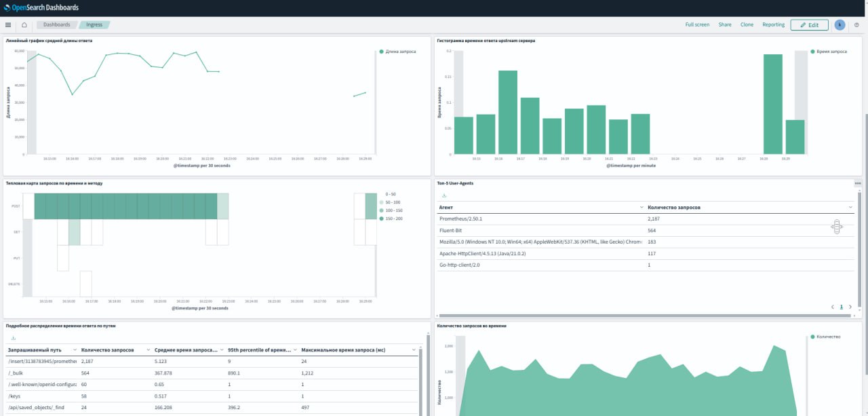Download the response time distribution table
This screenshot has height=416, width=868.
click(14, 338)
